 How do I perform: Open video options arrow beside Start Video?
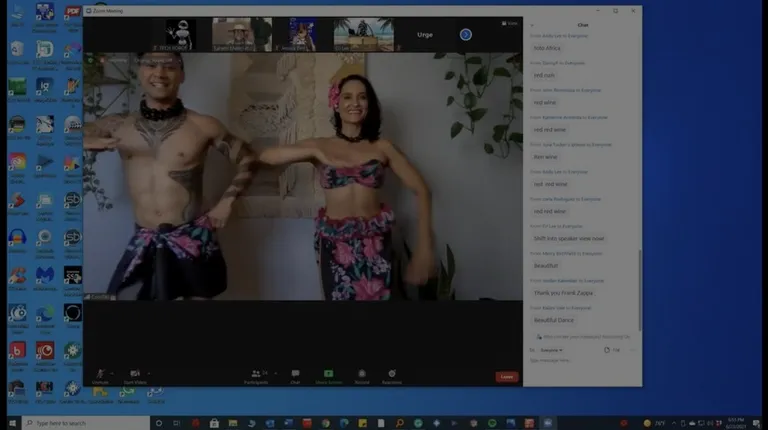[149, 373]
